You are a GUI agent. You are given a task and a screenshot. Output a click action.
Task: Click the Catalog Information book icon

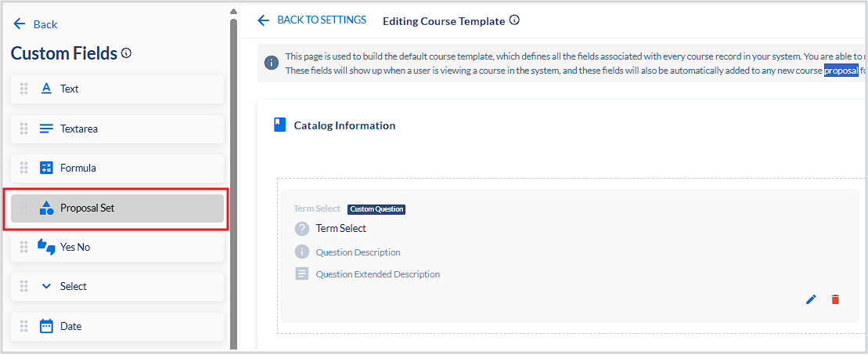280,125
